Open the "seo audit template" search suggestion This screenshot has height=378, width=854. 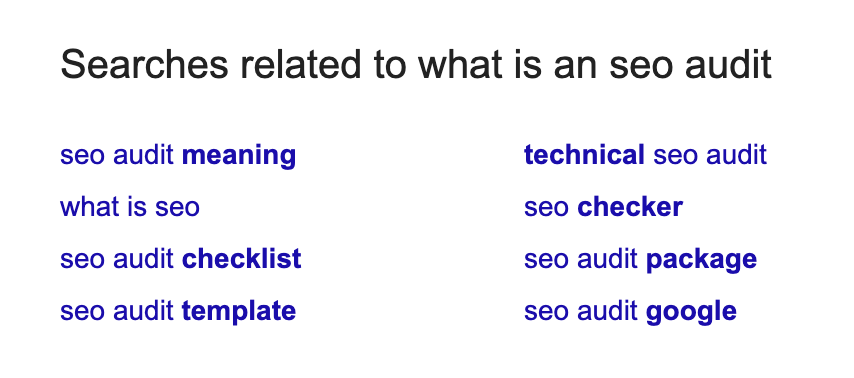click(178, 312)
